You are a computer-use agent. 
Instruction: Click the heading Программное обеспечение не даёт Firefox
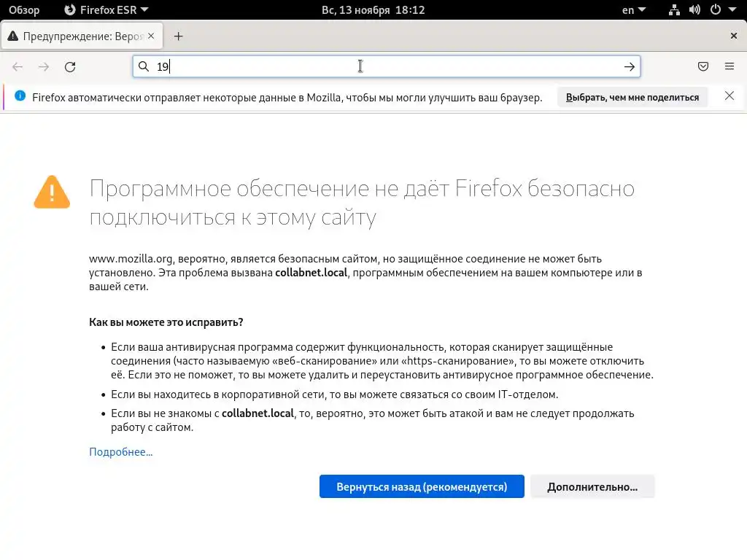click(362, 203)
